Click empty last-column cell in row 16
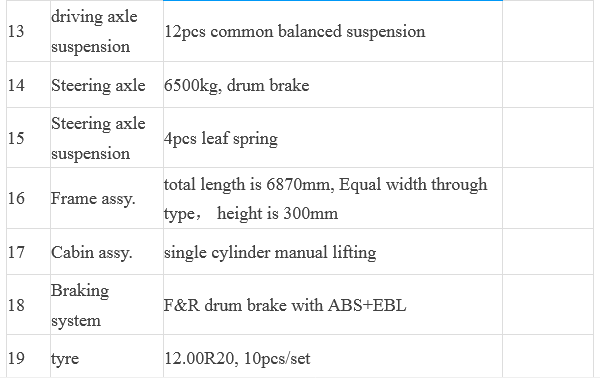Screen dimensions: 600x381 [548, 198]
